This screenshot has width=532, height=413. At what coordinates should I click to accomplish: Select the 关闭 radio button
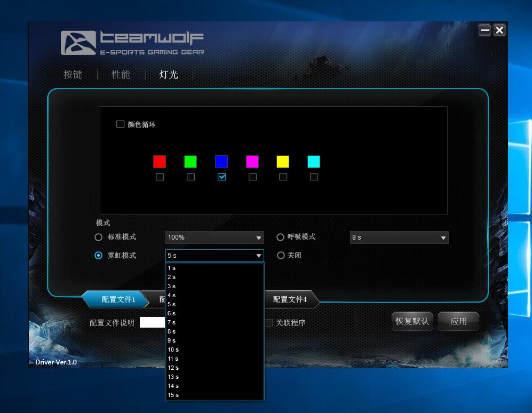point(281,255)
